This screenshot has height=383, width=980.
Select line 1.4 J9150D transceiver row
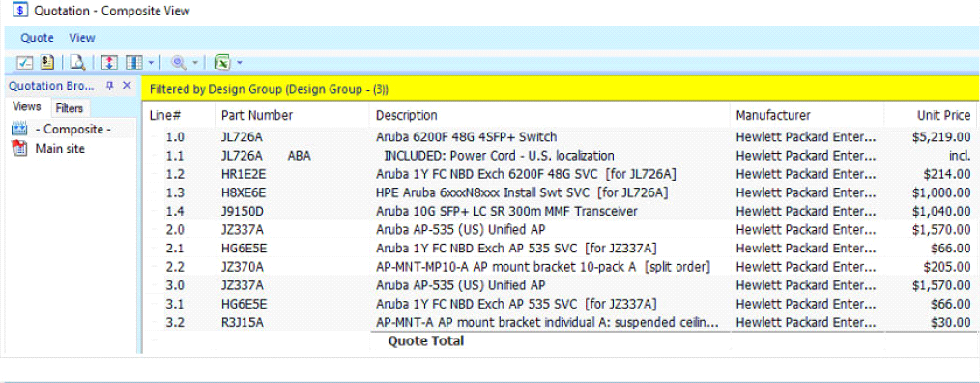[560, 212]
